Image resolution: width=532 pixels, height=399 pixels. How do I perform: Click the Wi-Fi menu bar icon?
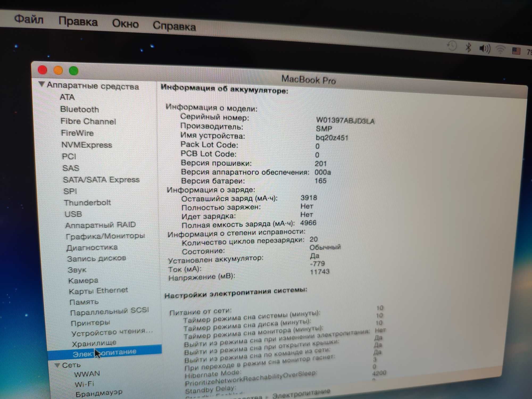pos(501,49)
